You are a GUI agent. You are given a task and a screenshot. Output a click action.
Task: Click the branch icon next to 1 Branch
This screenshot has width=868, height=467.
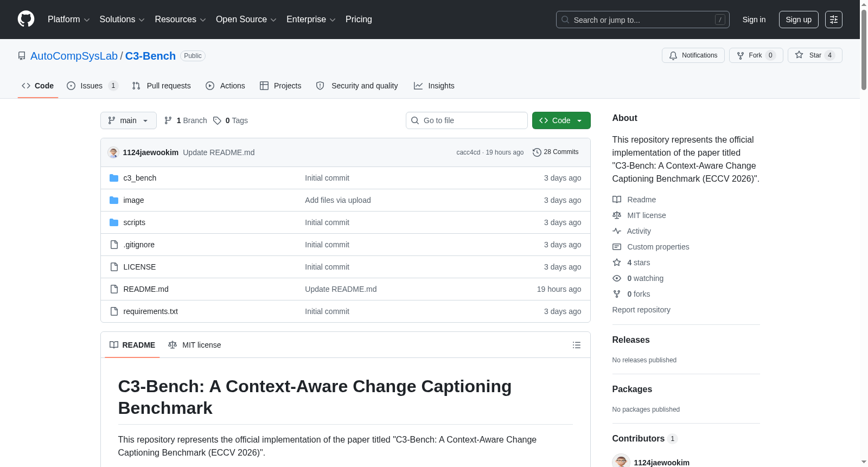(168, 120)
